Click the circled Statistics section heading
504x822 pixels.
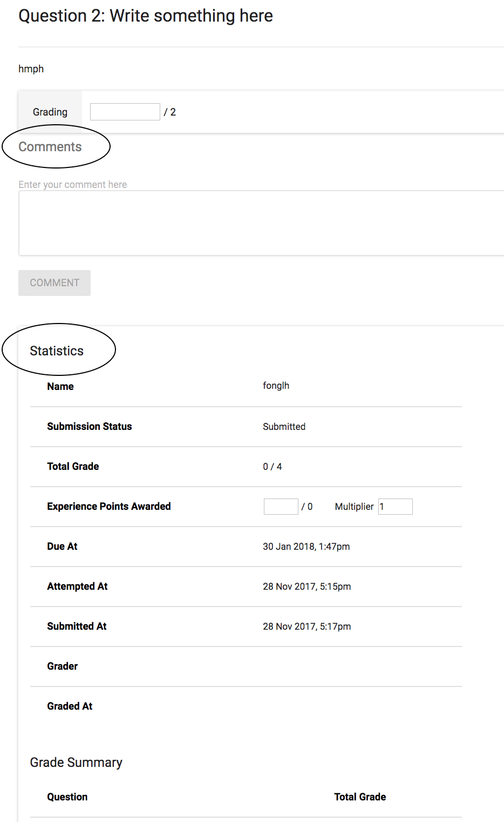point(57,350)
